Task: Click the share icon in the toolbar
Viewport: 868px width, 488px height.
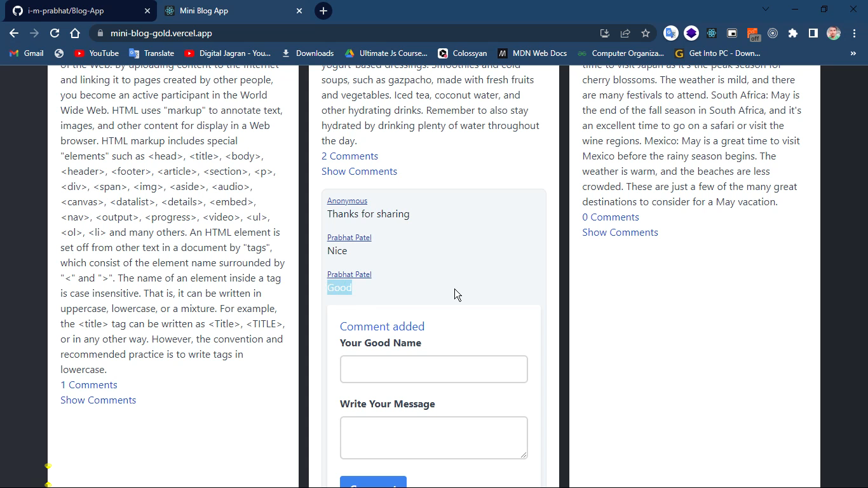Action: point(625,32)
